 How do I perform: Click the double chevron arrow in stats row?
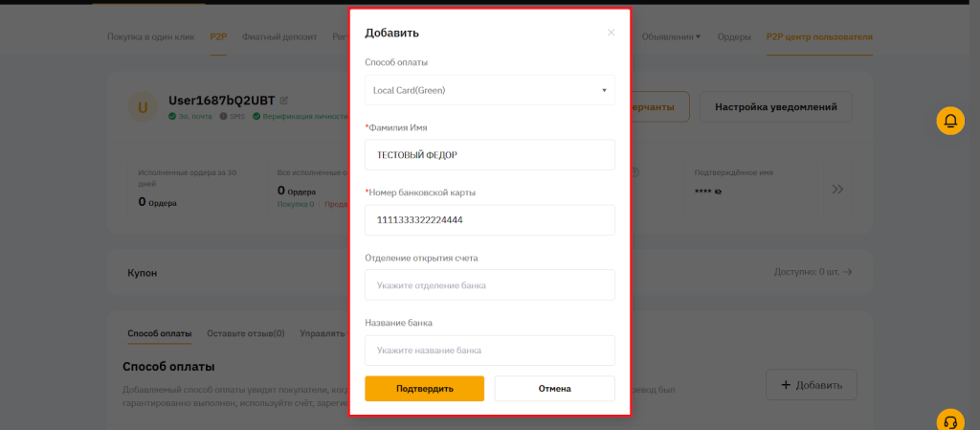pyautogui.click(x=838, y=189)
